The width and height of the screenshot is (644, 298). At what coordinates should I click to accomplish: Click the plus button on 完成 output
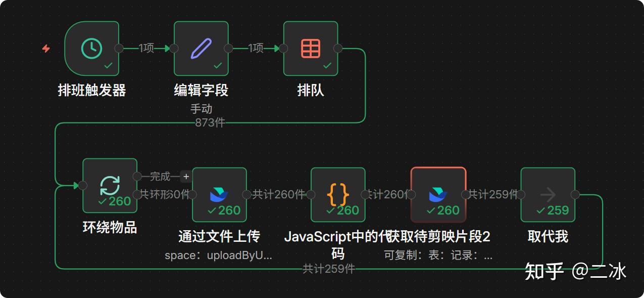[x=186, y=177]
